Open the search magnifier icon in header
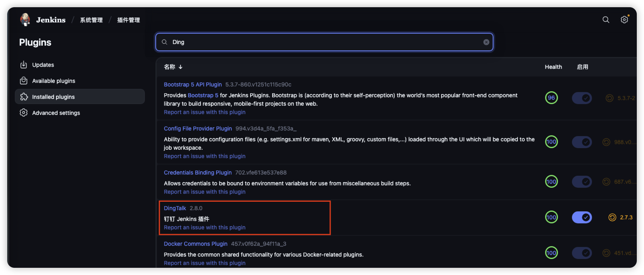 point(606,20)
